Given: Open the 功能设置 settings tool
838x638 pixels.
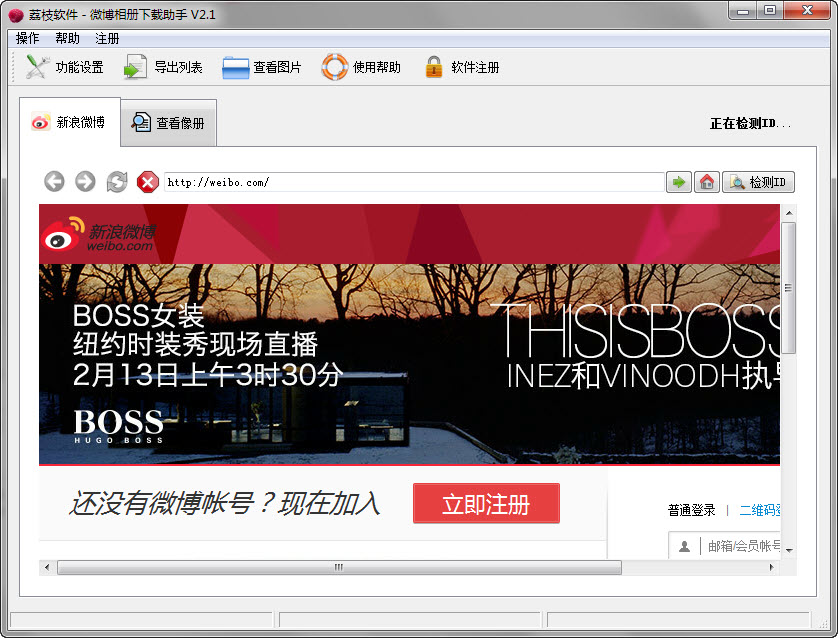Looking at the screenshot, I should [64, 67].
